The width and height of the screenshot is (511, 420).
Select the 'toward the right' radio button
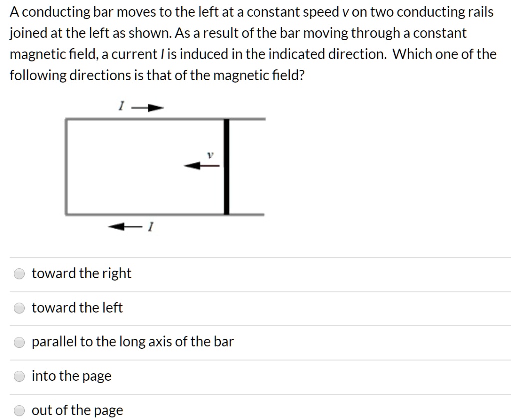click(19, 273)
